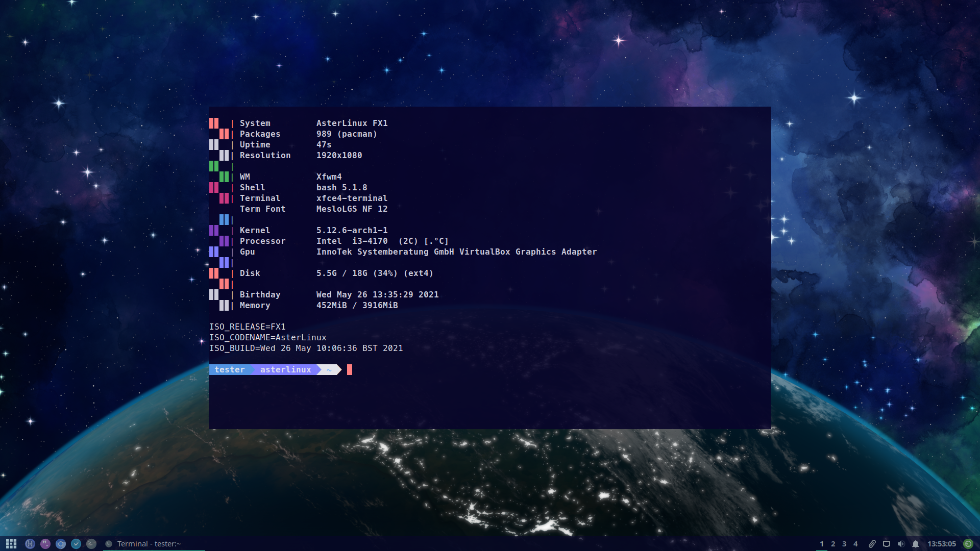Image resolution: width=980 pixels, height=551 pixels.
Task: Open the volume control speaker icon
Action: (x=901, y=544)
